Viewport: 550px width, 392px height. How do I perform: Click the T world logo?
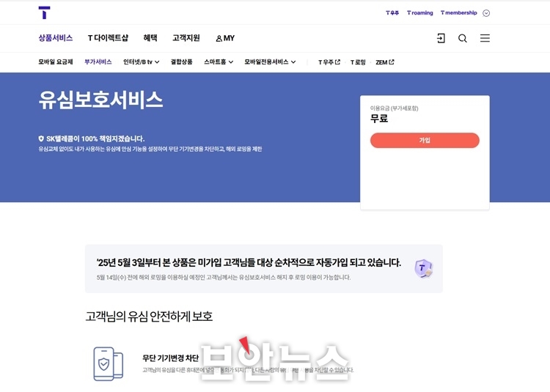click(x=44, y=12)
